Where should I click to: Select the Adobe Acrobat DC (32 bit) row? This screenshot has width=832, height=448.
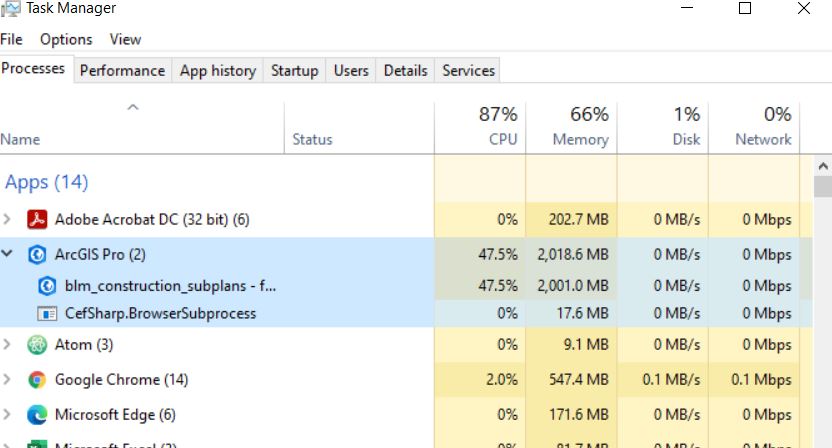tap(406, 219)
